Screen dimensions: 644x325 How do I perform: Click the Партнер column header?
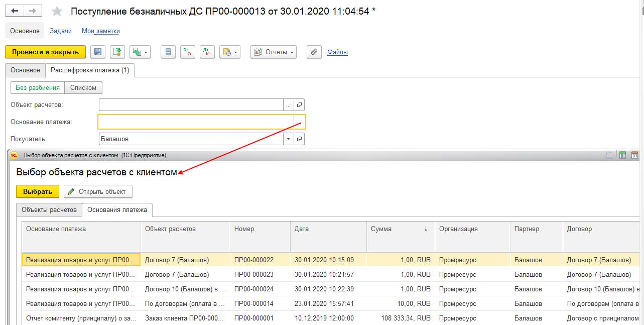(536, 236)
